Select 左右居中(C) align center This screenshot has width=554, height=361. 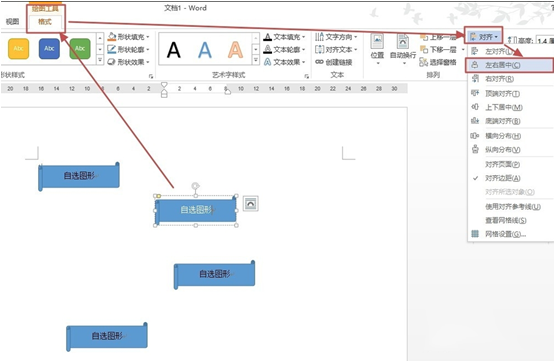point(511,65)
